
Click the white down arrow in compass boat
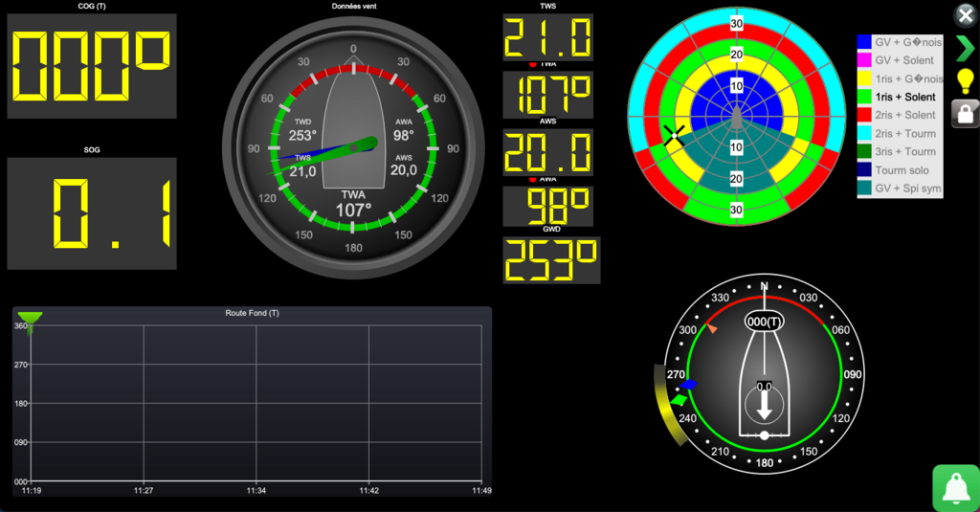pyautogui.click(x=764, y=406)
